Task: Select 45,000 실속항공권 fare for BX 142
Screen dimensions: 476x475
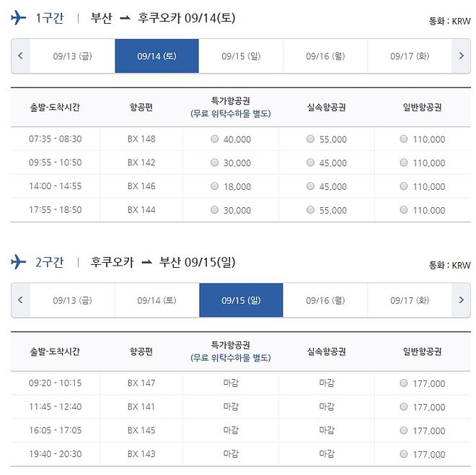Action: [x=311, y=163]
